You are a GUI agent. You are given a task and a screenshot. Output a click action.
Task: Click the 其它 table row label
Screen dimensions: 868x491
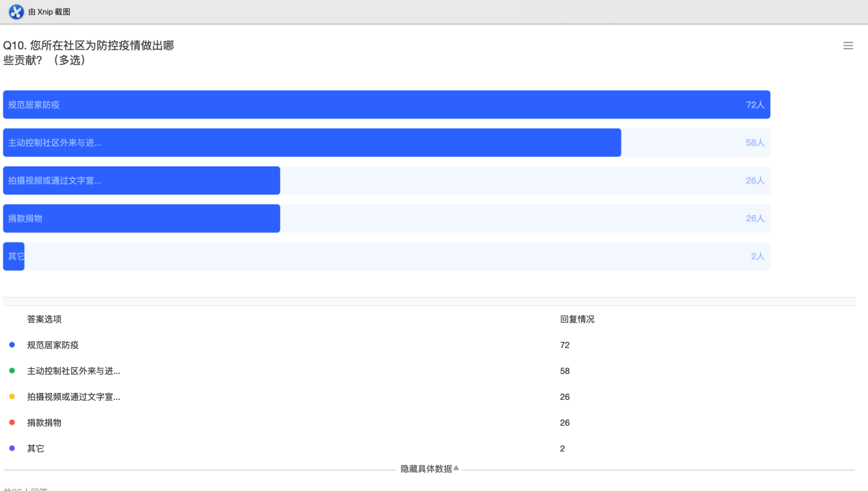coord(36,449)
